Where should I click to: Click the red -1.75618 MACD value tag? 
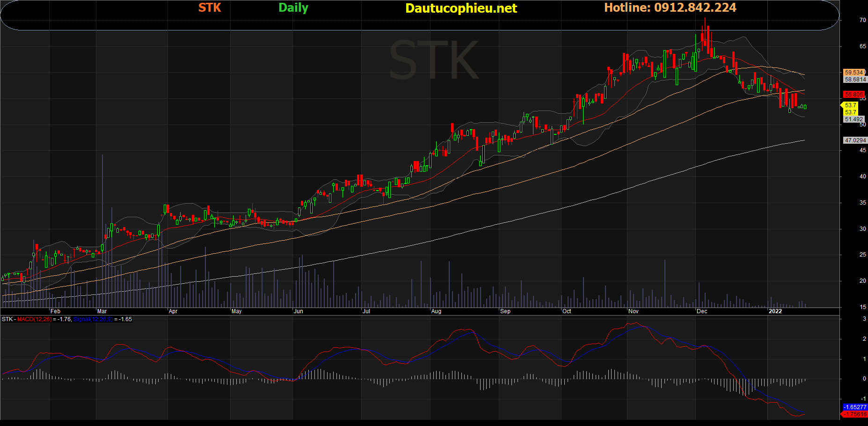855,414
